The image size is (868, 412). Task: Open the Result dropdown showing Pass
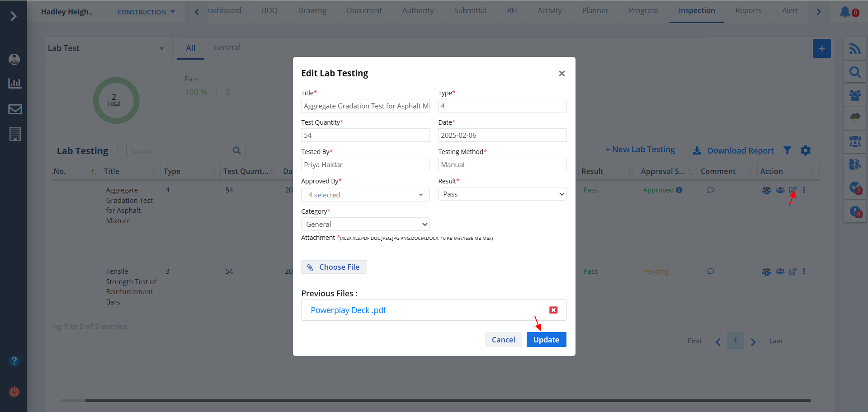(502, 194)
